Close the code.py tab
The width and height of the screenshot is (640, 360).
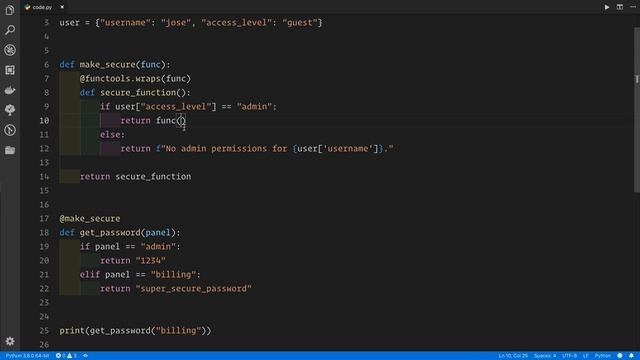pyautogui.click(x=62, y=7)
